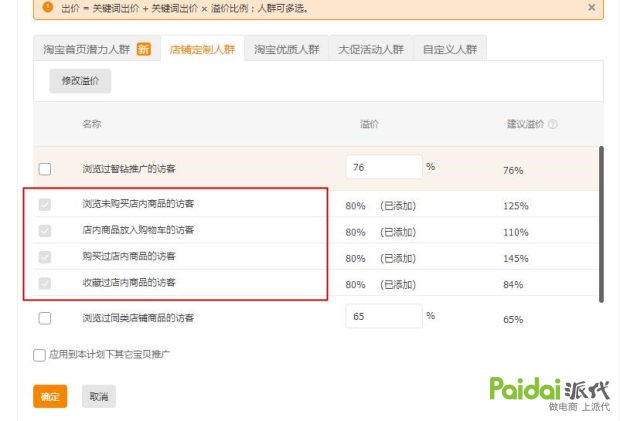
Task: Click 80% (已添加) in 浏览未购买 row
Action: click(381, 206)
